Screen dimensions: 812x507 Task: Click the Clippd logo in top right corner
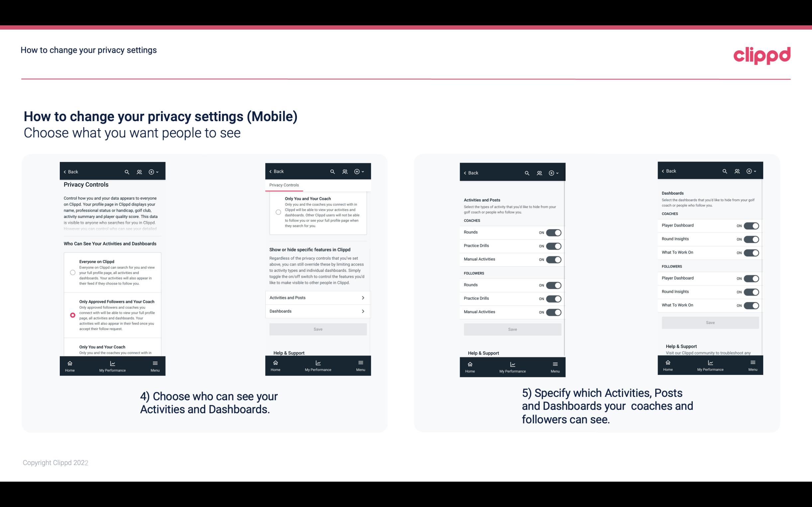[762, 54]
